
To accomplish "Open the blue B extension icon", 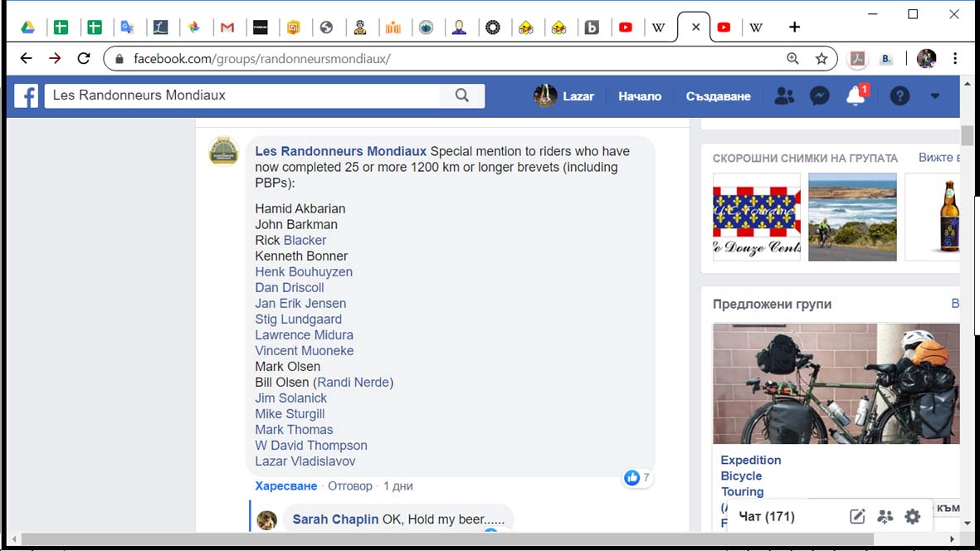I will point(885,59).
